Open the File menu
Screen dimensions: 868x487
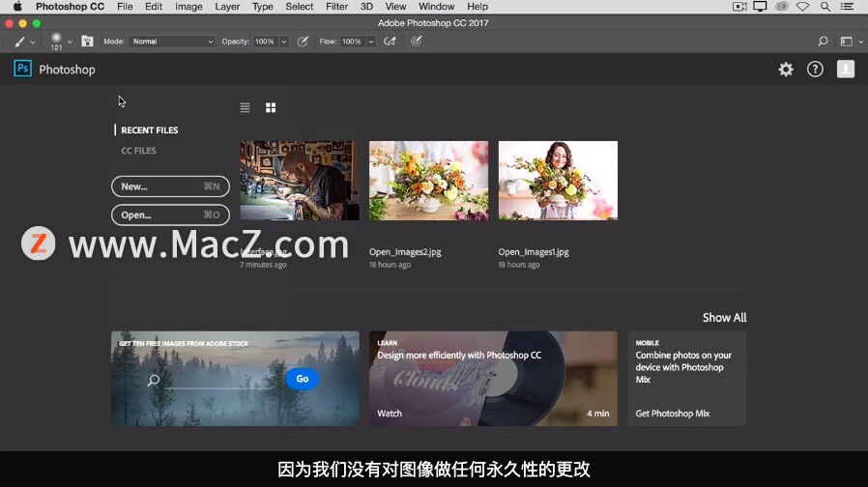coord(125,7)
